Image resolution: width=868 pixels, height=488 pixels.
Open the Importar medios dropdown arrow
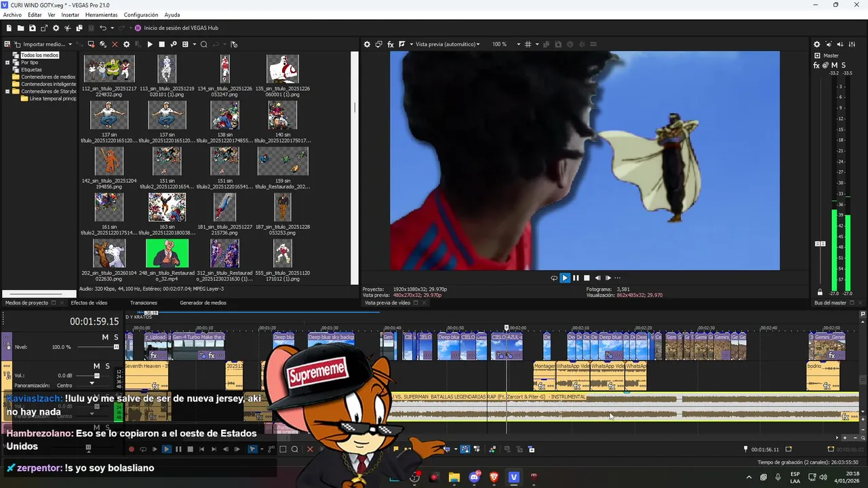point(69,44)
